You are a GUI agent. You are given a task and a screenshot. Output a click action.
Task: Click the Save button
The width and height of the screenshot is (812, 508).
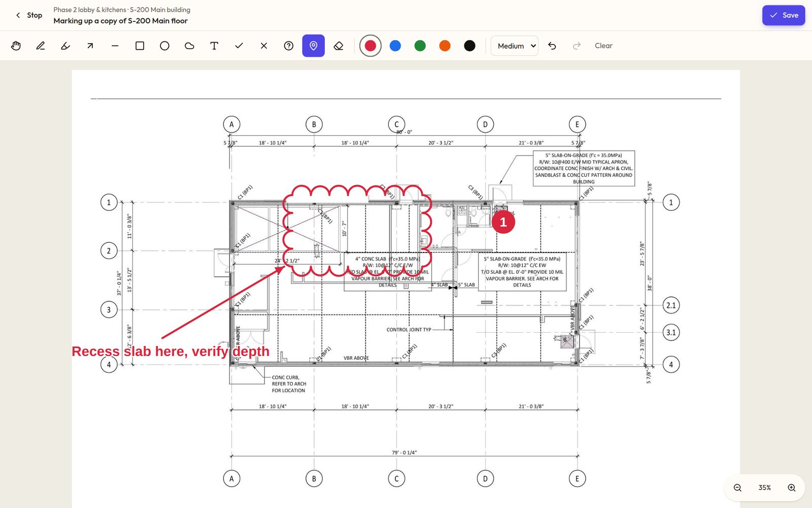[x=784, y=15]
